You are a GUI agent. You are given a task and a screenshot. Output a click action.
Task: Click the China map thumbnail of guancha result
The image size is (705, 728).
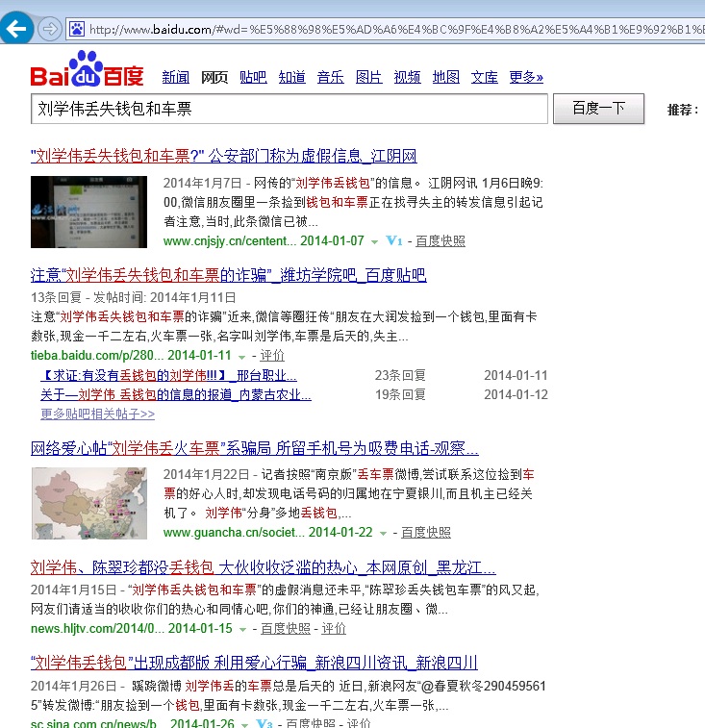89,503
